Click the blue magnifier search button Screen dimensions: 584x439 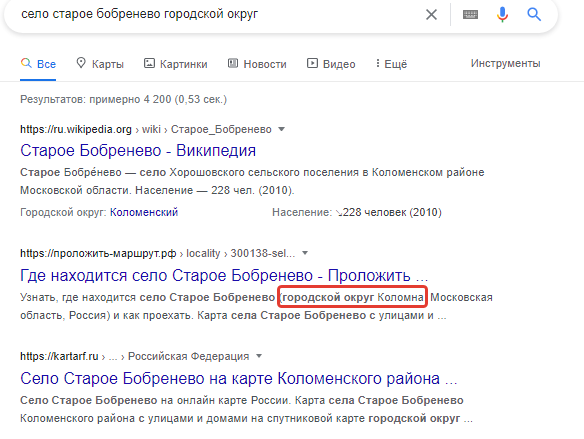[x=534, y=15]
